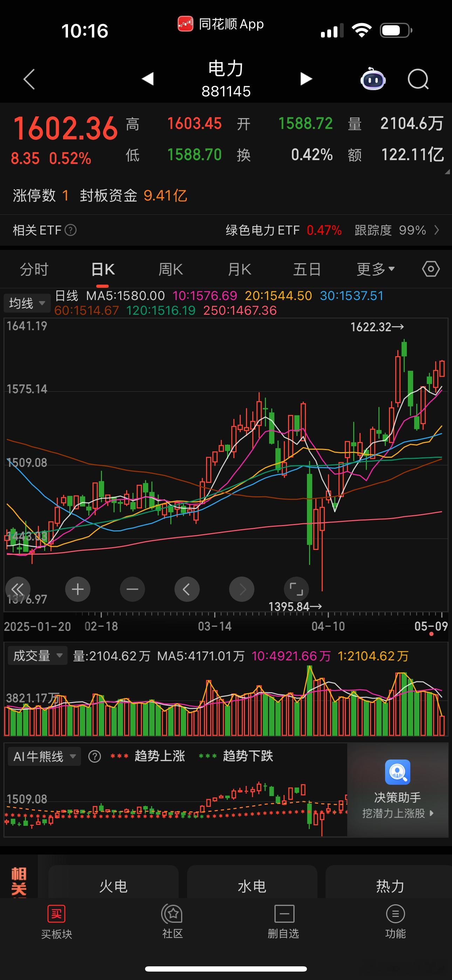Tap the 05-09 date axis label

(431, 626)
